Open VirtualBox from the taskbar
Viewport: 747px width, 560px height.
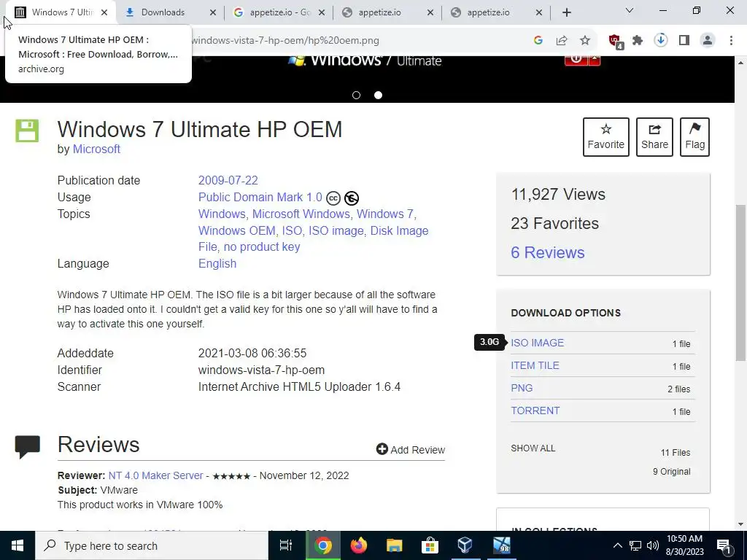(465, 545)
